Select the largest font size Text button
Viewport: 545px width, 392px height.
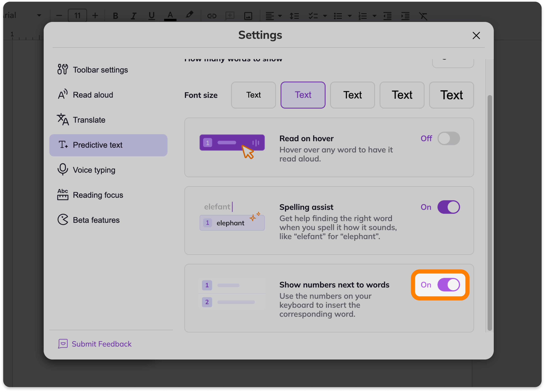451,95
